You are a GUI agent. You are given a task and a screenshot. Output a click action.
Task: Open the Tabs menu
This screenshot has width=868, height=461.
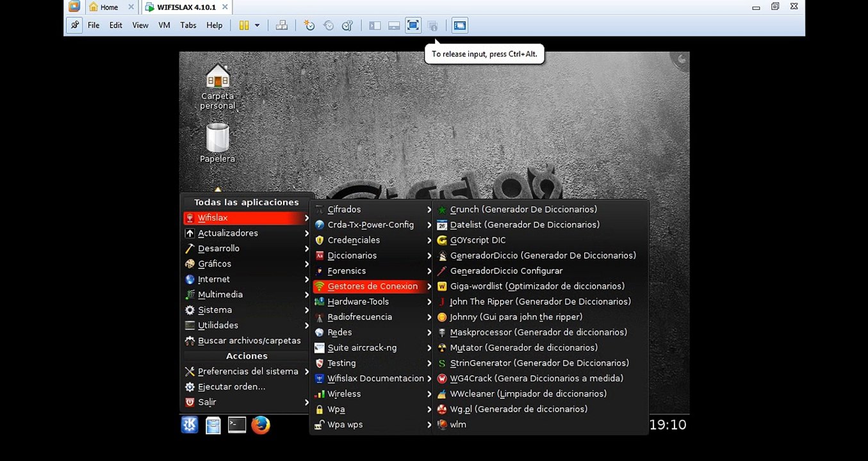click(x=188, y=26)
